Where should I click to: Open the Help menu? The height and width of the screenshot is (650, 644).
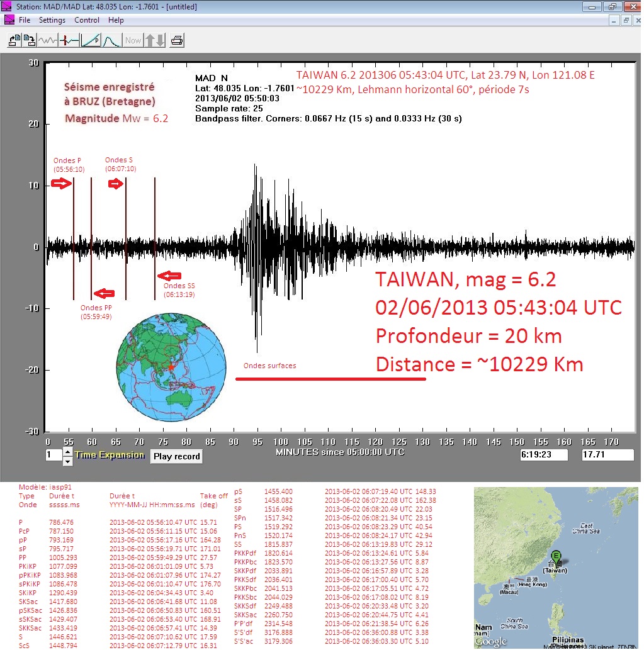116,20
